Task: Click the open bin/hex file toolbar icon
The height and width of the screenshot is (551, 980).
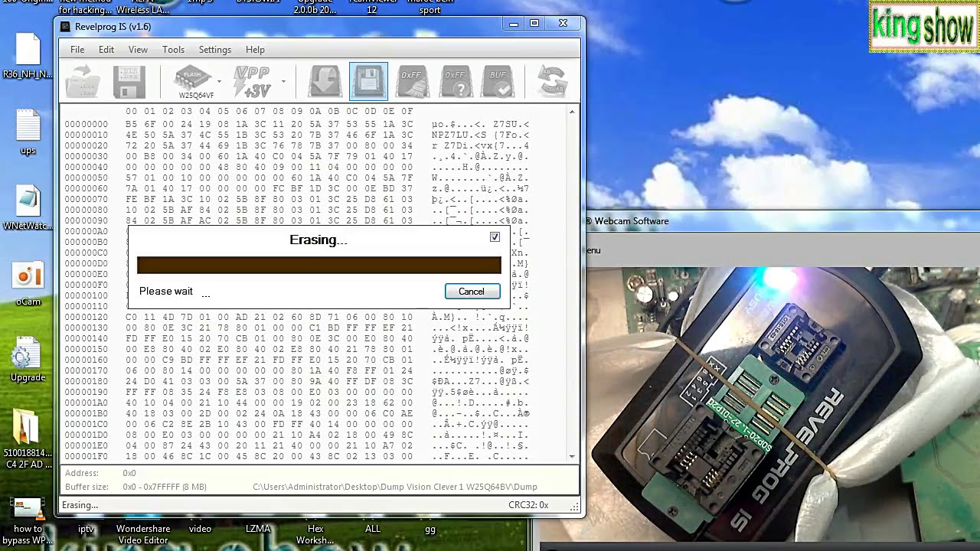Action: pyautogui.click(x=82, y=81)
